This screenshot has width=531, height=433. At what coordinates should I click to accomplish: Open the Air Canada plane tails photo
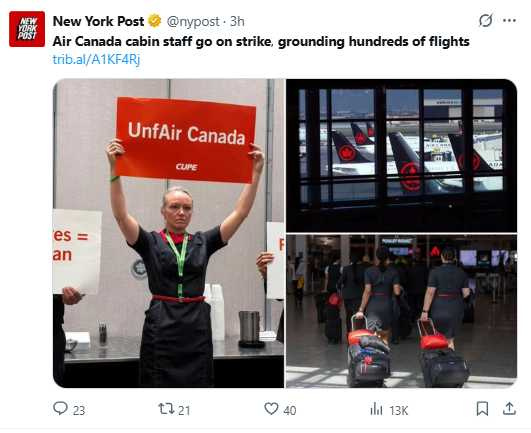(x=402, y=155)
